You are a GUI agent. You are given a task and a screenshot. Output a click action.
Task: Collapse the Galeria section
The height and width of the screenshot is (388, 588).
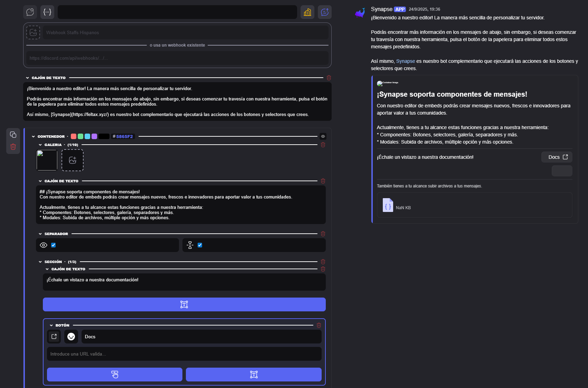click(x=40, y=145)
